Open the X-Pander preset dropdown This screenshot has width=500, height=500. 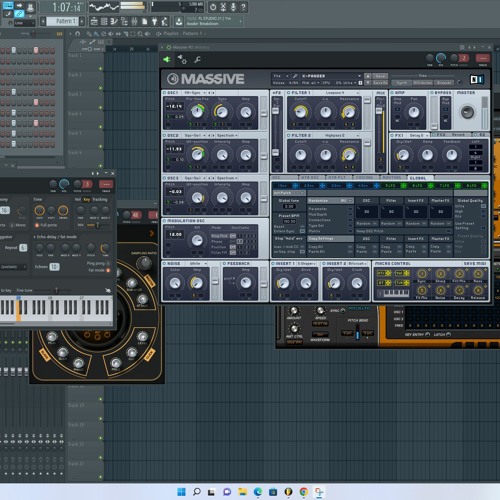[x=331, y=76]
